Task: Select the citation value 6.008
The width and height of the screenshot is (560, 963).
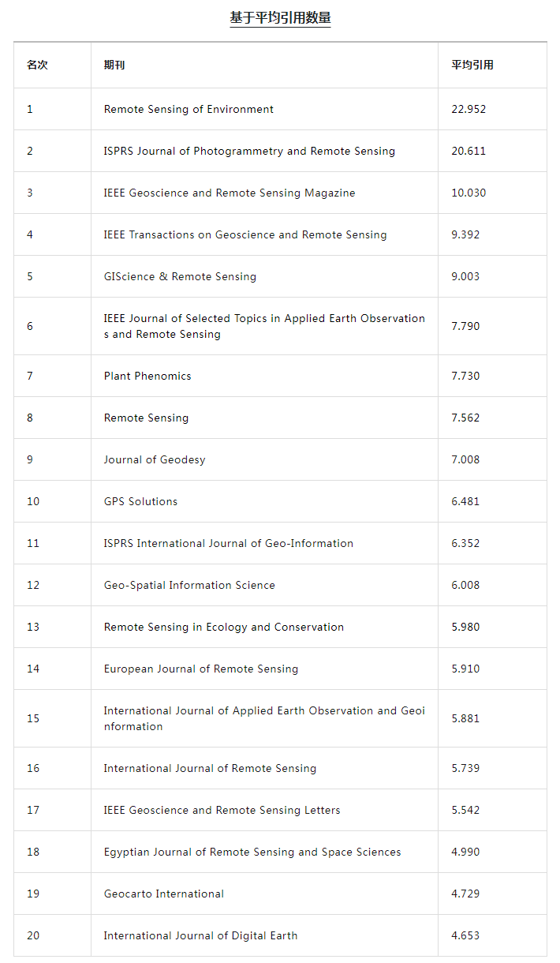Action: click(465, 585)
